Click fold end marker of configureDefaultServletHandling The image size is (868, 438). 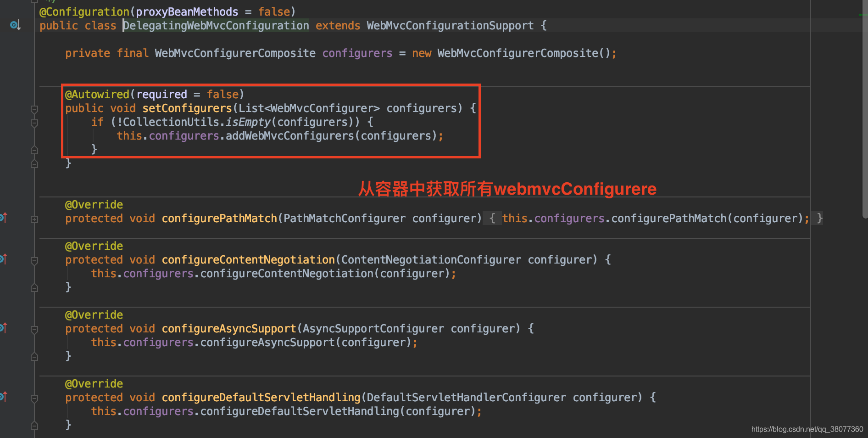coord(34,426)
